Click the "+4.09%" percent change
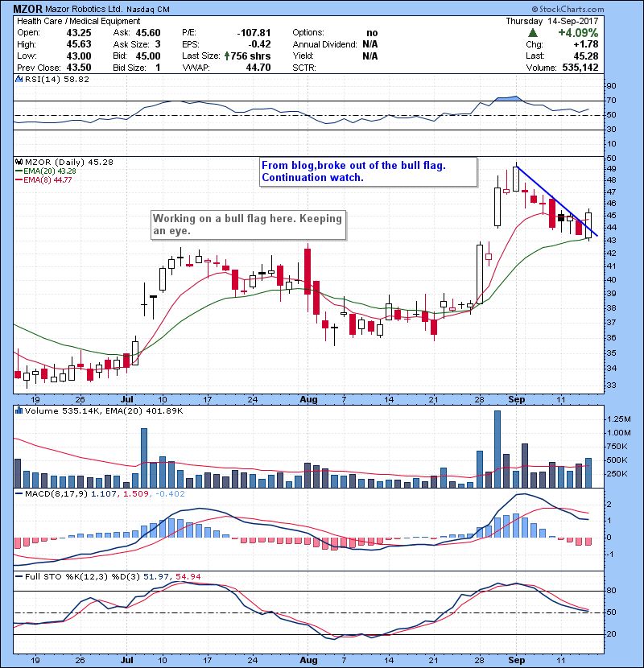Screen dimensions: 644x668 click(578, 33)
